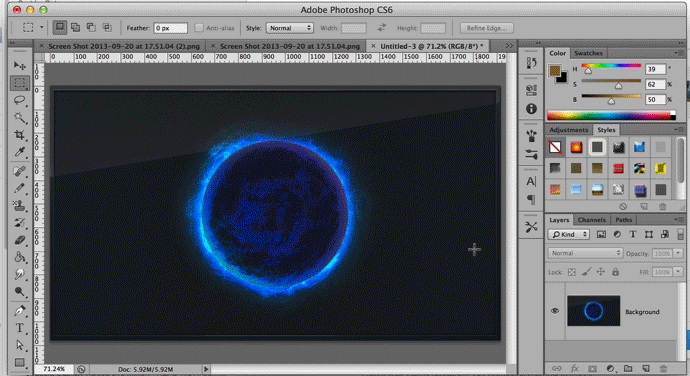
Task: Select the Move tool
Action: point(19,66)
